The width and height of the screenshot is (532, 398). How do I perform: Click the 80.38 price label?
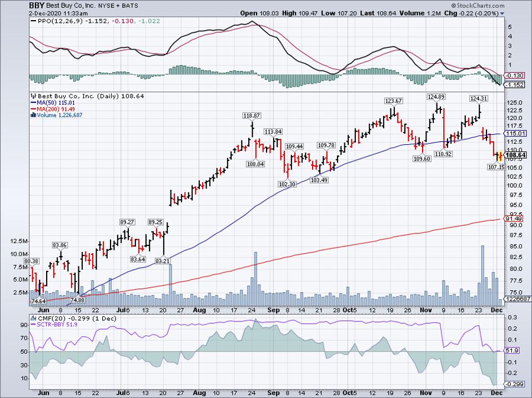(x=31, y=261)
